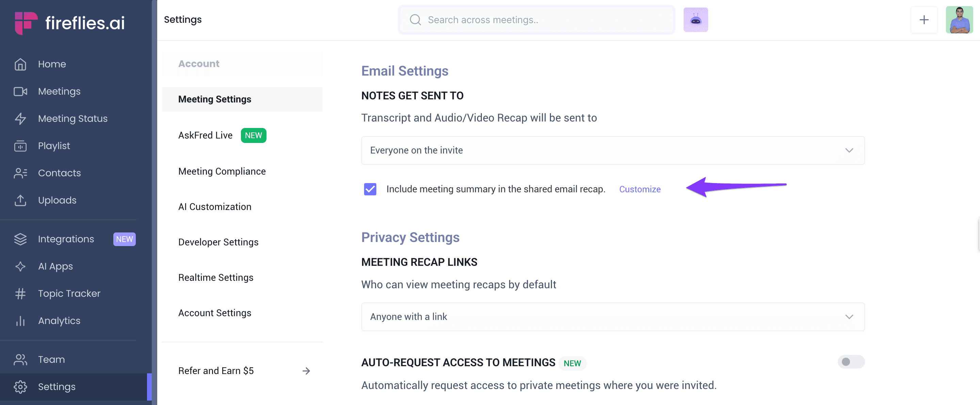The image size is (980, 405).
Task: Click the Topic Tracker hash icon
Action: pyautogui.click(x=20, y=293)
